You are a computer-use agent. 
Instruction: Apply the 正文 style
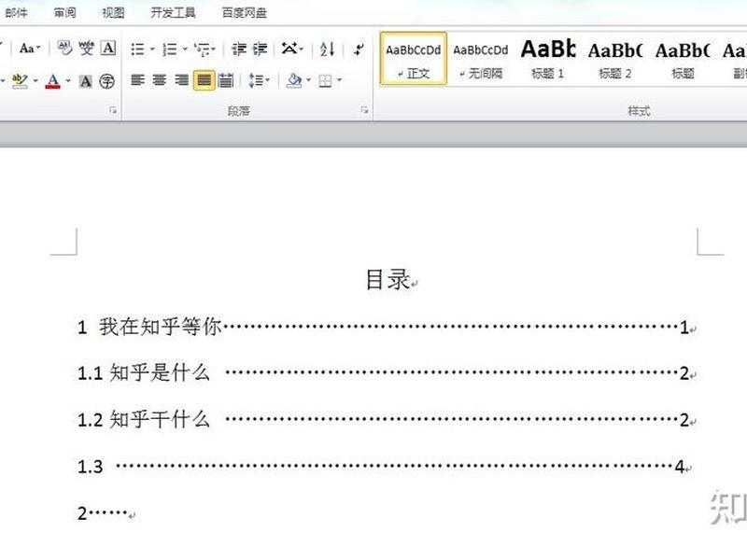pos(414,59)
